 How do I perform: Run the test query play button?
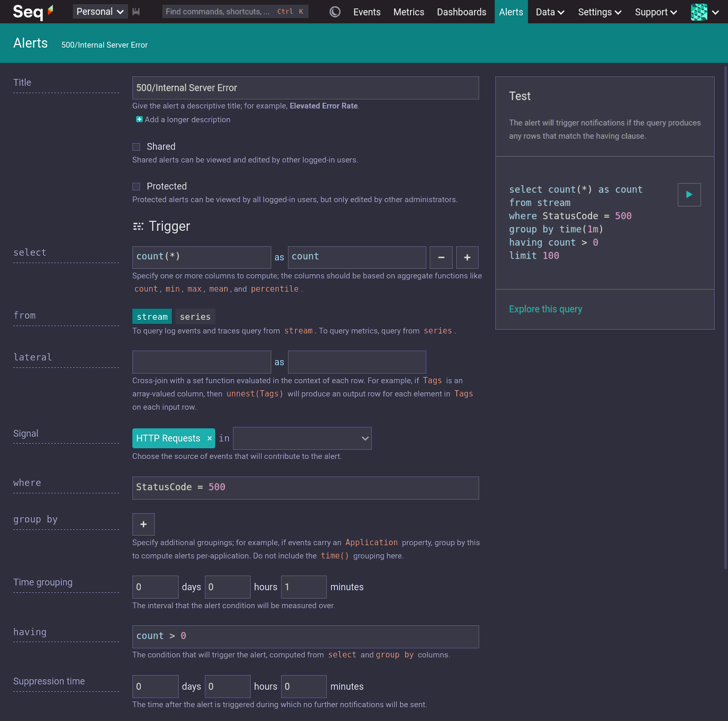[x=689, y=195]
